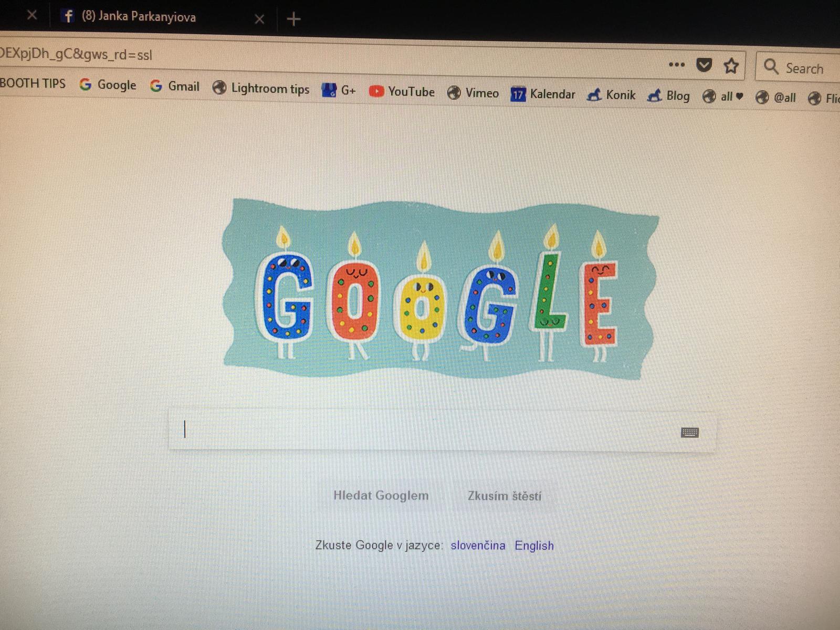Save page to Pocket icon
Viewport: 840px width, 630px height.
point(704,65)
